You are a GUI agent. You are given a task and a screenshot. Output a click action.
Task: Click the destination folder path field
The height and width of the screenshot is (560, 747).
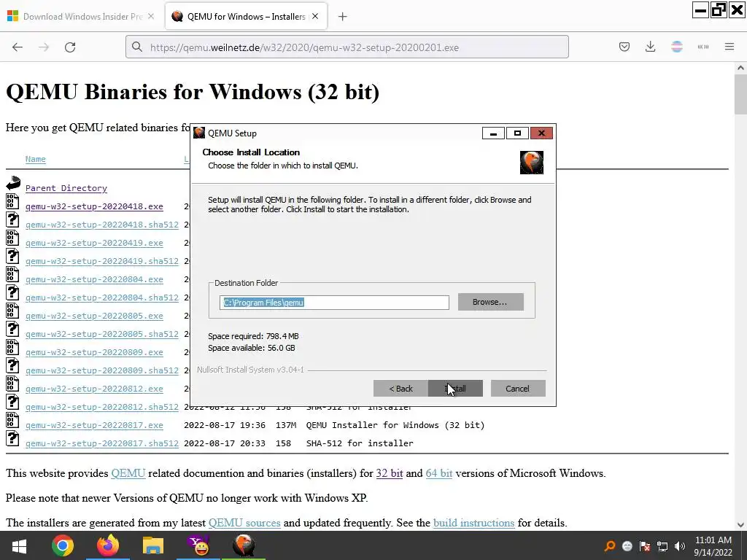click(334, 303)
